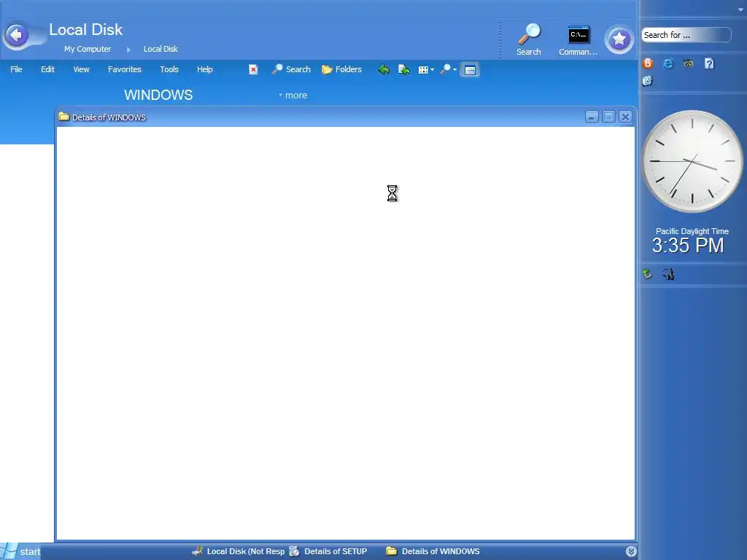Click the Pacific Daylight Time label
Screen dimensions: 747x560
(x=692, y=231)
